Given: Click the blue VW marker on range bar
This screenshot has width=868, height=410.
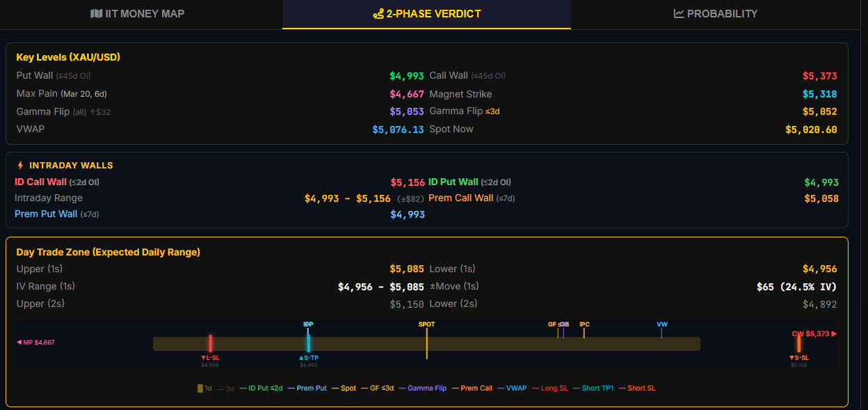Looking at the screenshot, I should 661,332.
